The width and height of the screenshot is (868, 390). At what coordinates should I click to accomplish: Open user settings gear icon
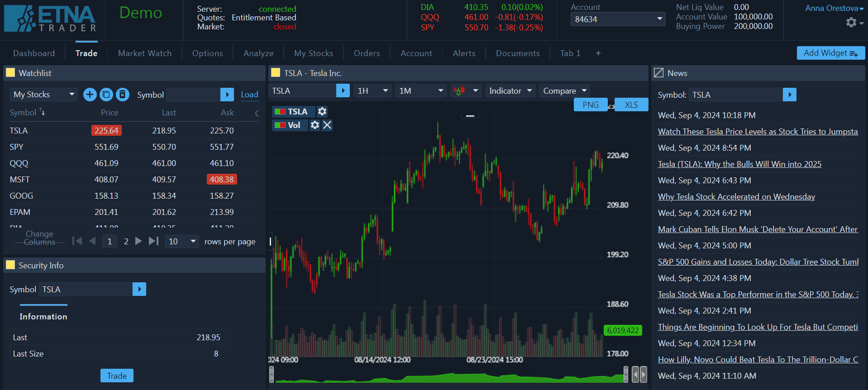(851, 23)
